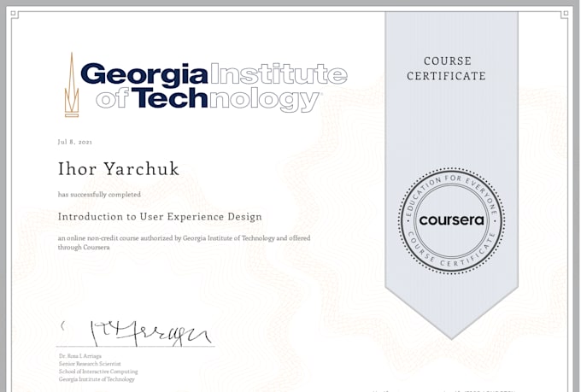This screenshot has width=581, height=392.
Task: Click the Coursera course certificate seal
Action: click(451, 221)
